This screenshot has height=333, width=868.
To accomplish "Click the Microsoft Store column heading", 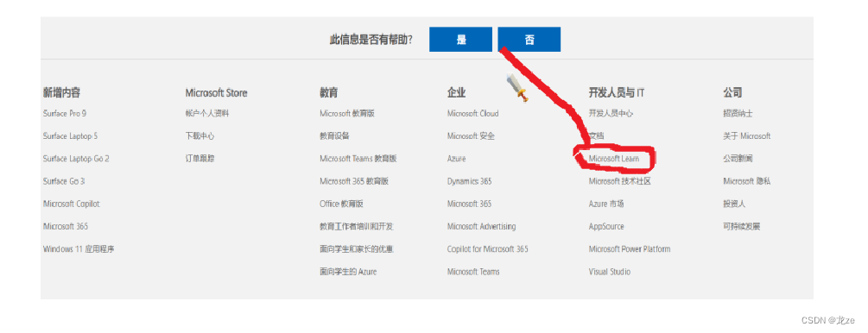I will 217,93.
